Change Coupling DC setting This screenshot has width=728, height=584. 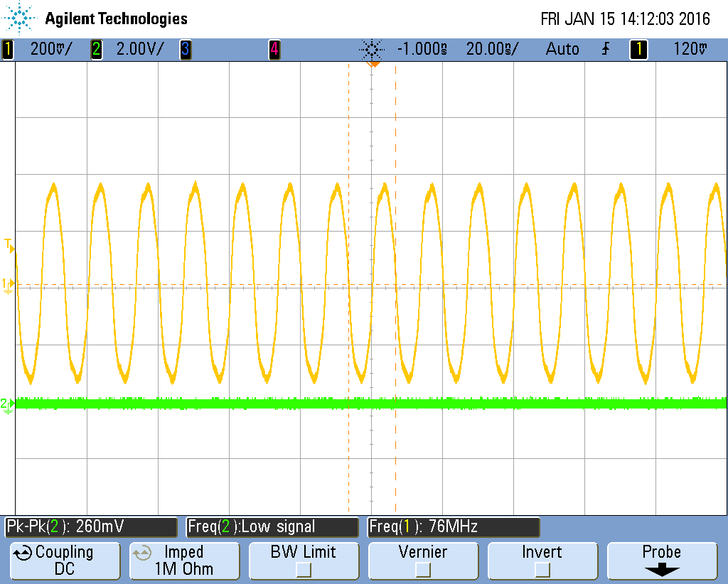pyautogui.click(x=65, y=561)
